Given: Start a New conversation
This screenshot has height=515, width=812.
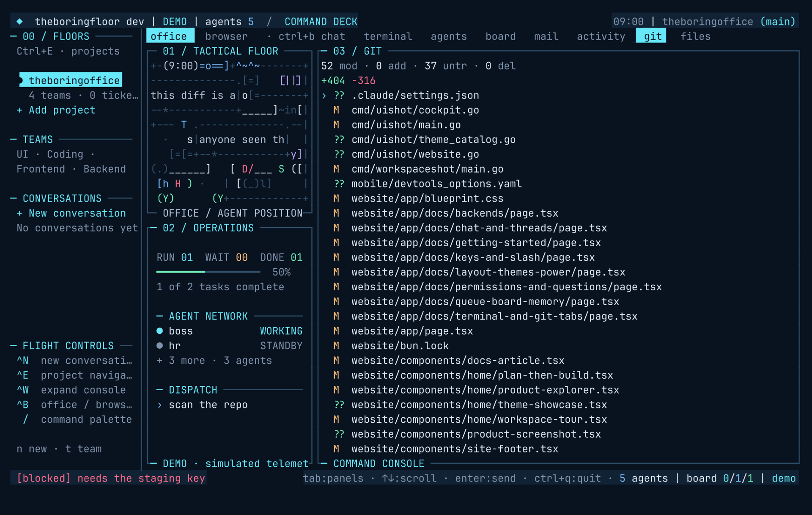Looking at the screenshot, I should pos(71,213).
